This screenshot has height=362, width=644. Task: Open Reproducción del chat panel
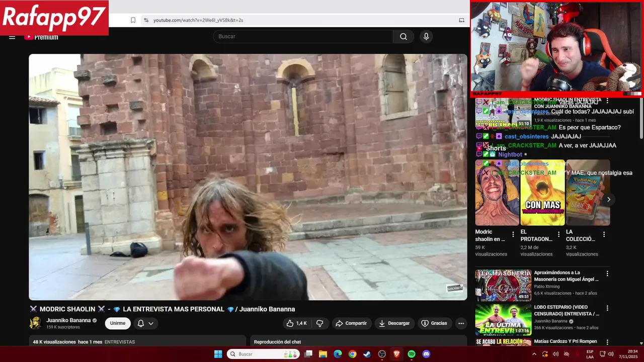point(277,342)
